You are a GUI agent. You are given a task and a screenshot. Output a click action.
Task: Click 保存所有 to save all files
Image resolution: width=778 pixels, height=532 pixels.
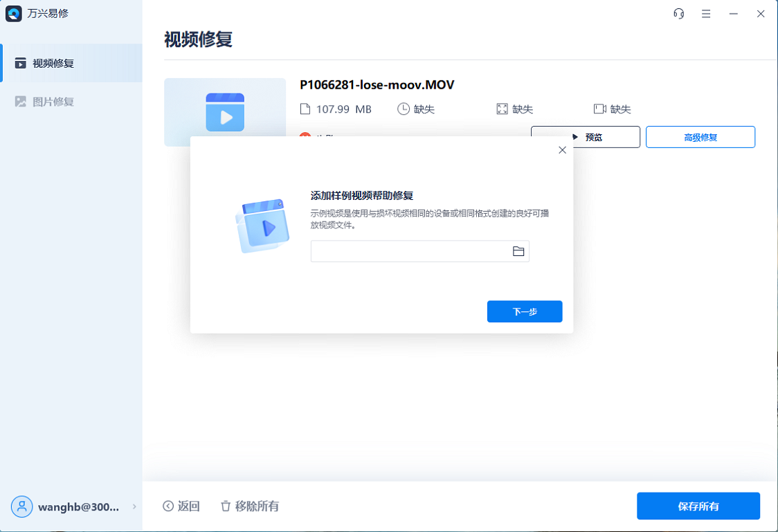click(x=698, y=506)
